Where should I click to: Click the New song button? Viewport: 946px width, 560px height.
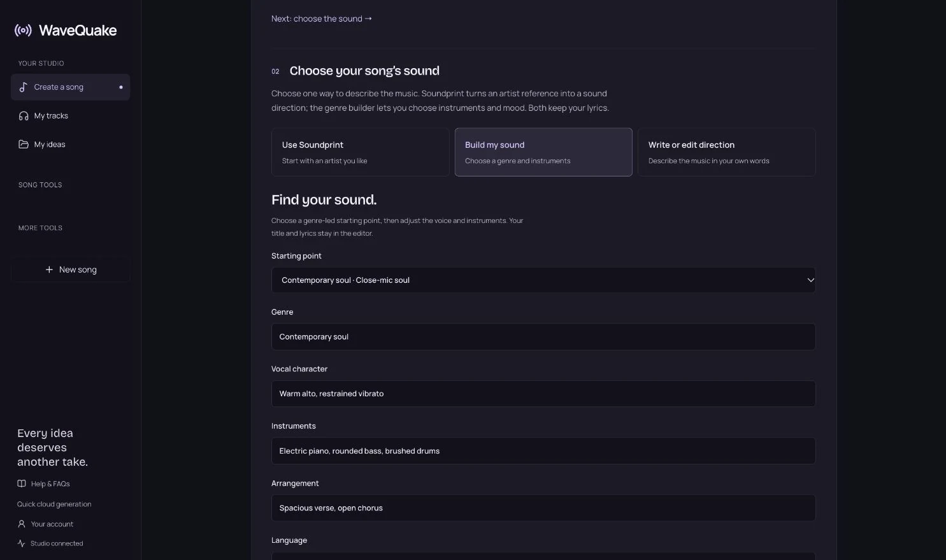71,269
